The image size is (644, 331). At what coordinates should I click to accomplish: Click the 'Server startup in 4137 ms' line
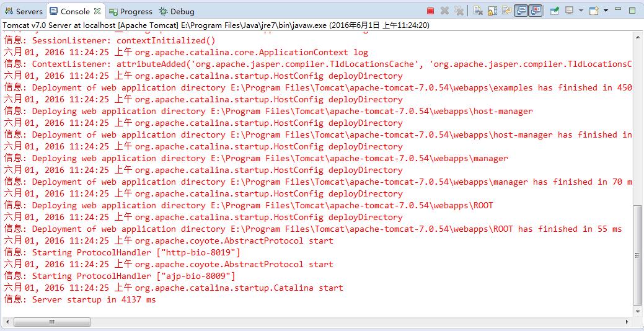click(x=80, y=299)
